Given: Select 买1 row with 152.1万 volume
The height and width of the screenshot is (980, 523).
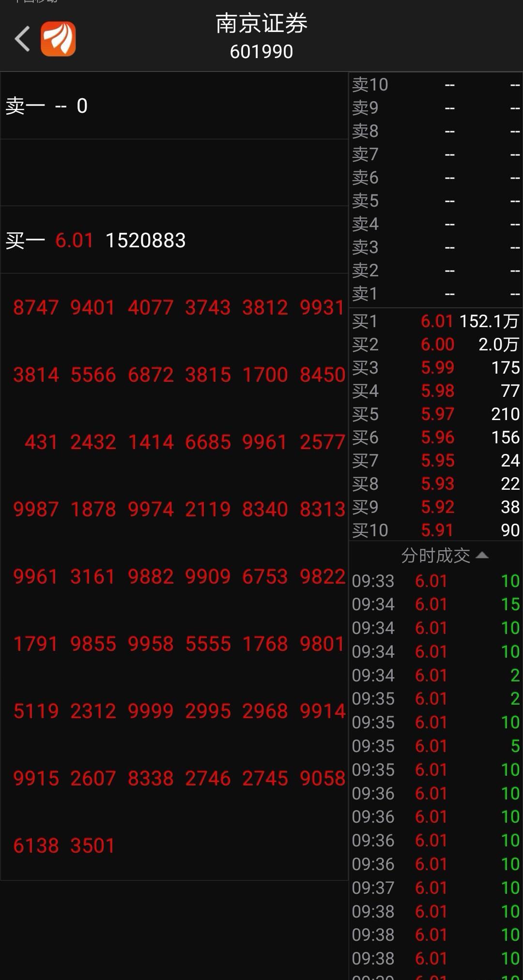Looking at the screenshot, I should (x=436, y=321).
